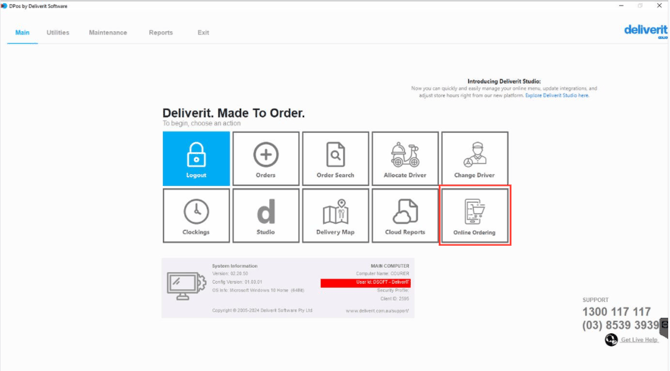
Task: Click the 1300 117 117 support number
Action: point(616,312)
